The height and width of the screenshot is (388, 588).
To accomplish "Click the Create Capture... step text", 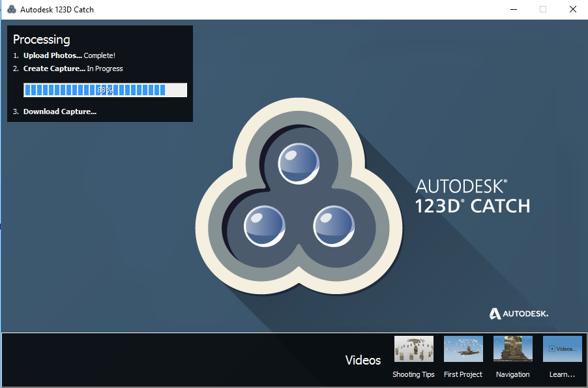I will [54, 68].
